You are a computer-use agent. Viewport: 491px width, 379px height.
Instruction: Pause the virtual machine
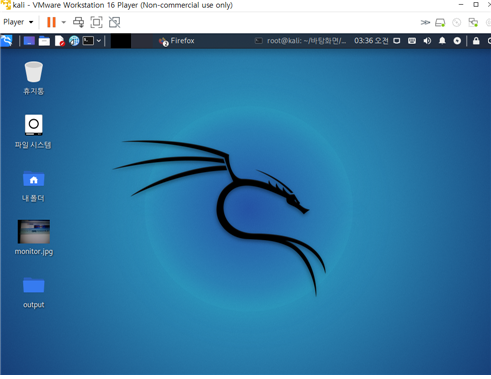click(x=51, y=22)
